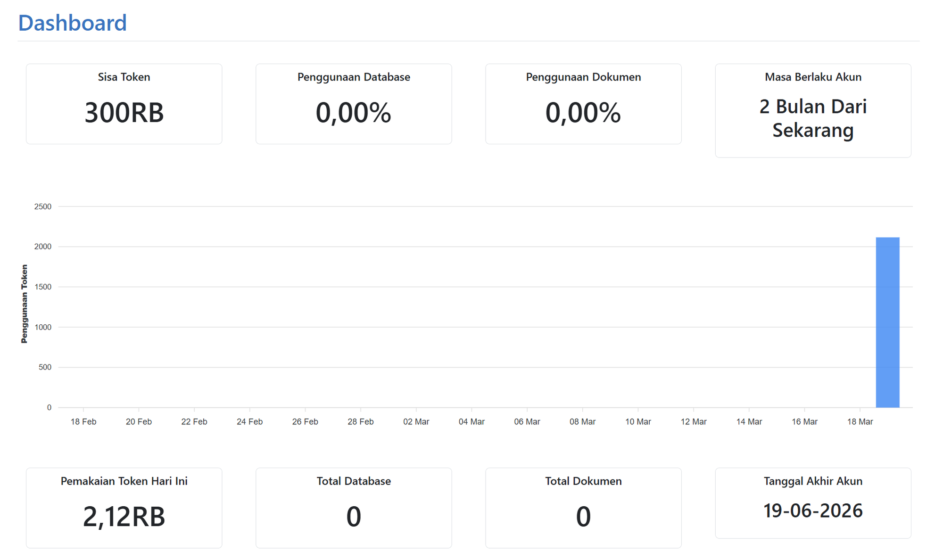
Task: Click the Dashboard heading
Action: click(x=72, y=22)
